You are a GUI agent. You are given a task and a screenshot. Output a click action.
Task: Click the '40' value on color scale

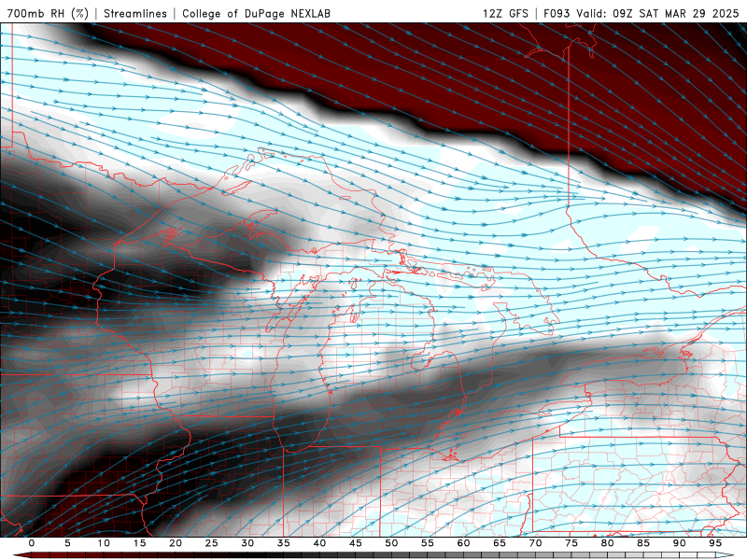319,543
